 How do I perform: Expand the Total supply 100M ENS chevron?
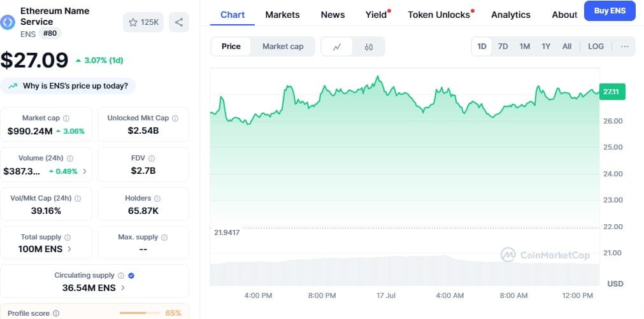69,249
